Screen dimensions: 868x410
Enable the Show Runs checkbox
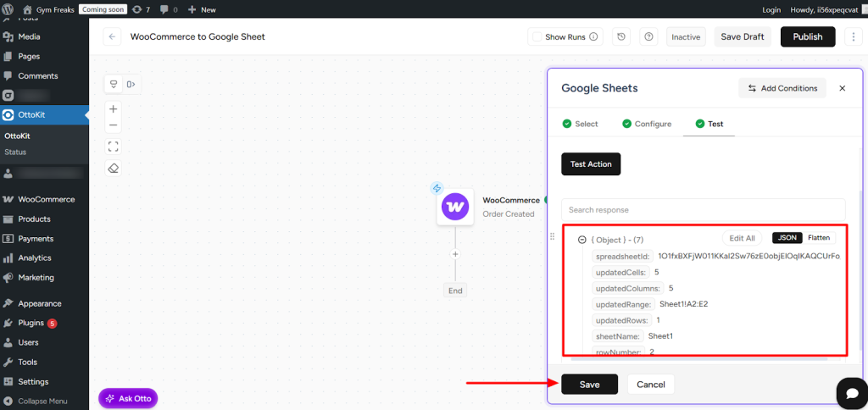click(x=536, y=37)
